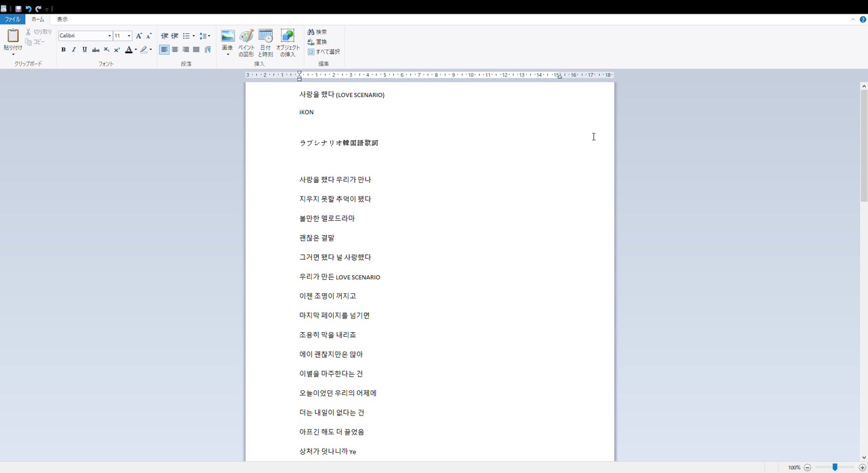The image size is (868, 473).
Task: Shrink the font size
Action: coord(149,36)
